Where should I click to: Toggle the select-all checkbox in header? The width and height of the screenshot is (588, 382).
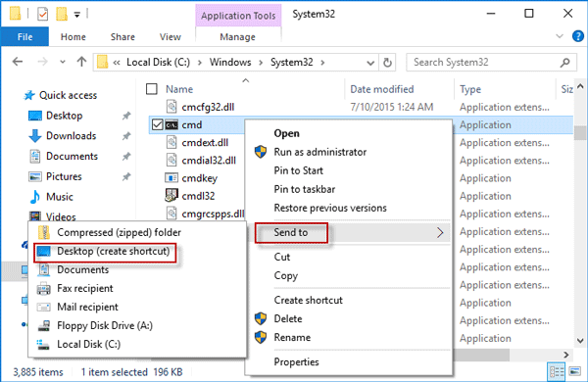[x=152, y=89]
